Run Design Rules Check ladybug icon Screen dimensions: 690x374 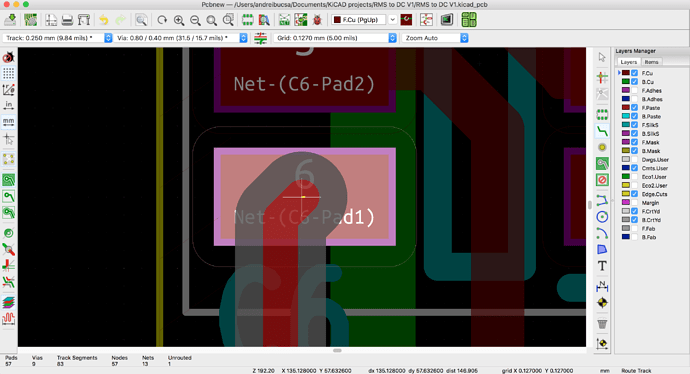[317, 20]
